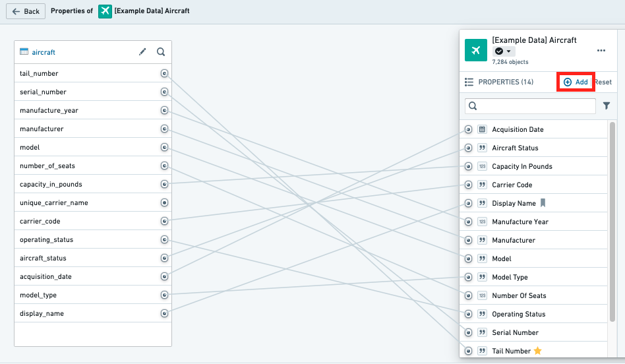
Task: Select the Model property row
Action: 533,258
